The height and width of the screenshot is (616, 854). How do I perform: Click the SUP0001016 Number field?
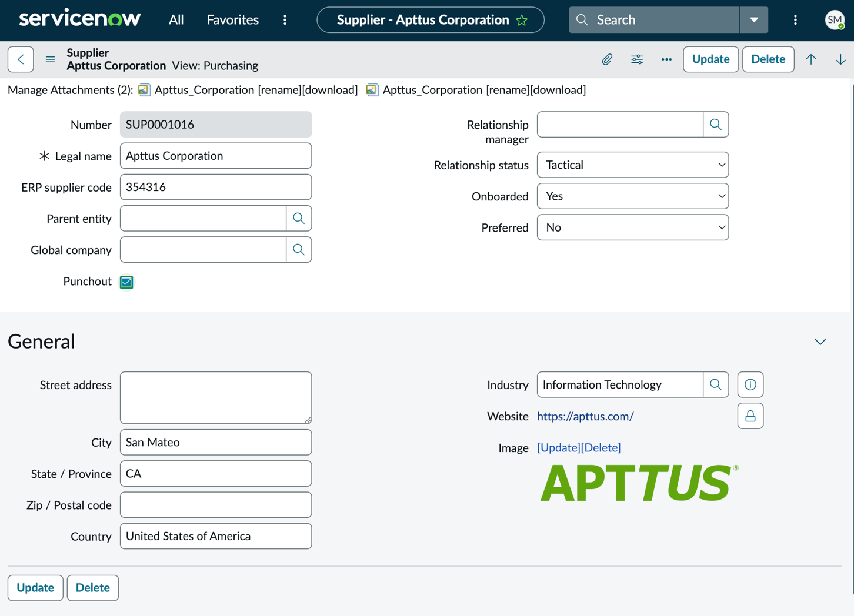(x=216, y=125)
